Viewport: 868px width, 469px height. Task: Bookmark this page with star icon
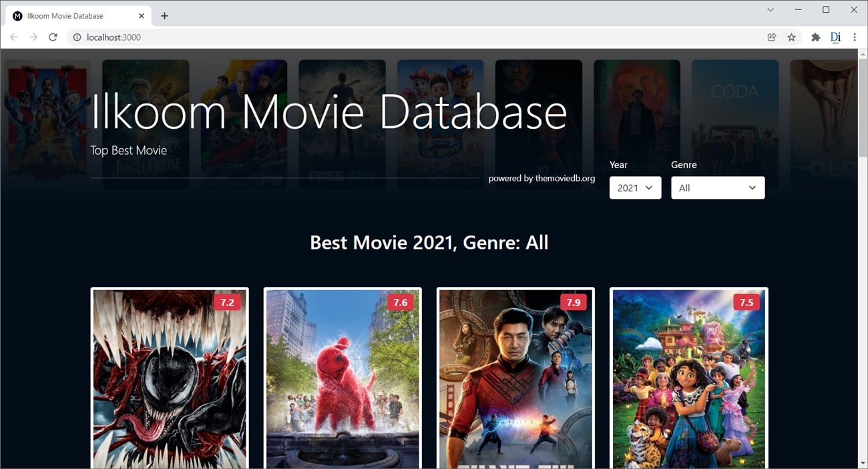coord(792,37)
